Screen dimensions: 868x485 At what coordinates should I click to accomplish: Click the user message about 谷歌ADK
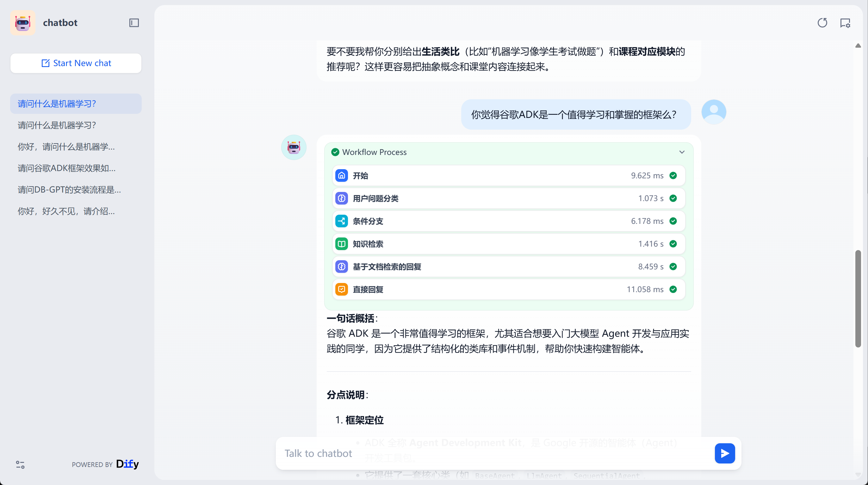[x=576, y=114]
